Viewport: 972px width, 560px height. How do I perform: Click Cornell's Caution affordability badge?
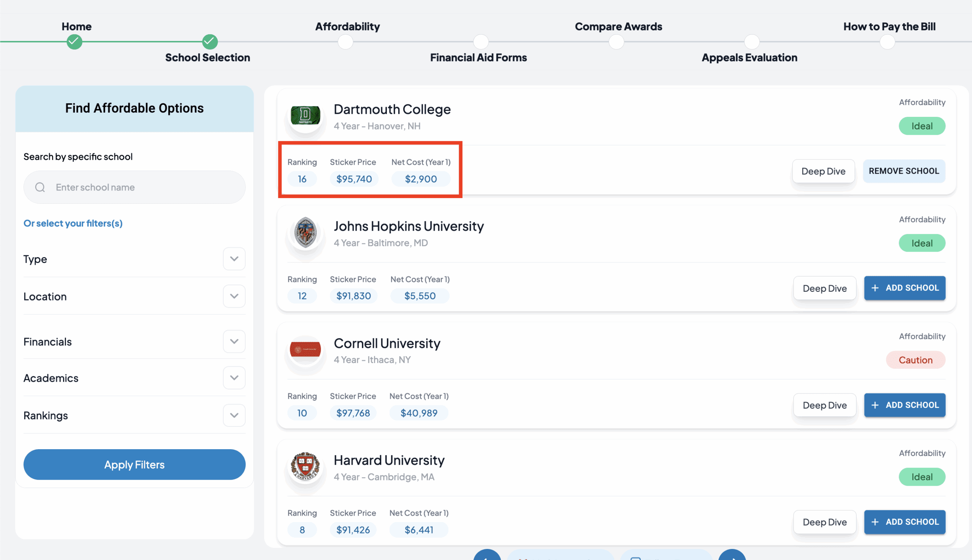click(x=915, y=360)
